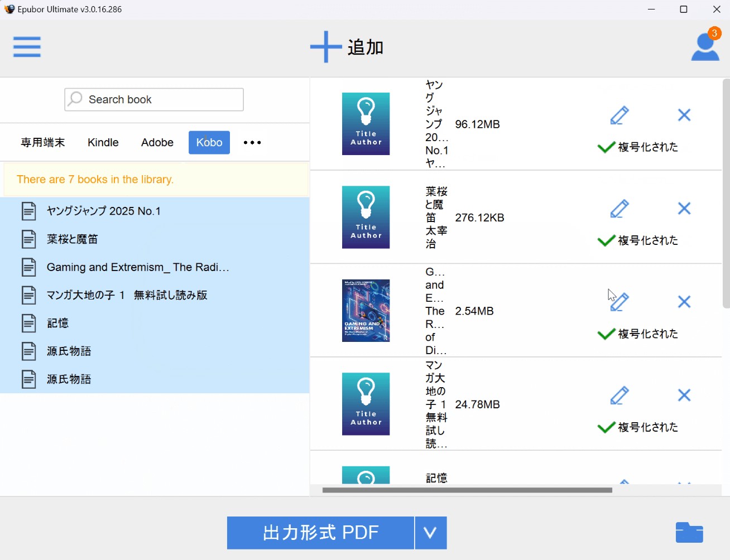This screenshot has width=730, height=560.
Task: Remove 葉桜と魔笛 from conversion list
Action: [x=684, y=209]
